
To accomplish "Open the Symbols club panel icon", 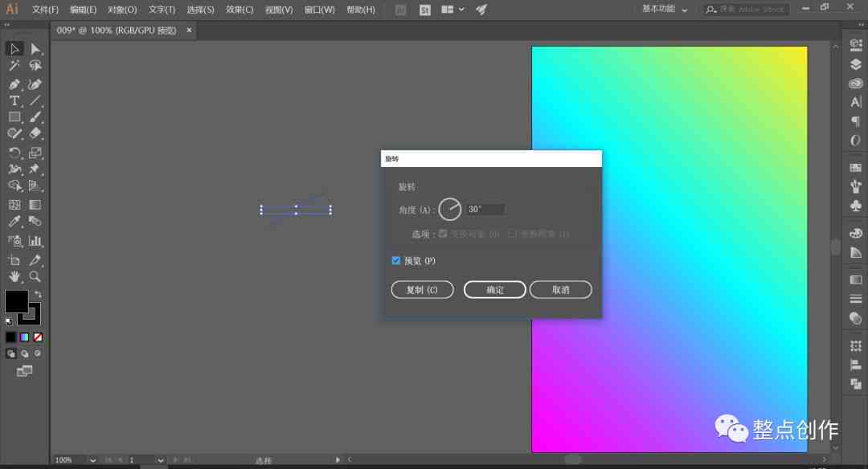I will [856, 206].
